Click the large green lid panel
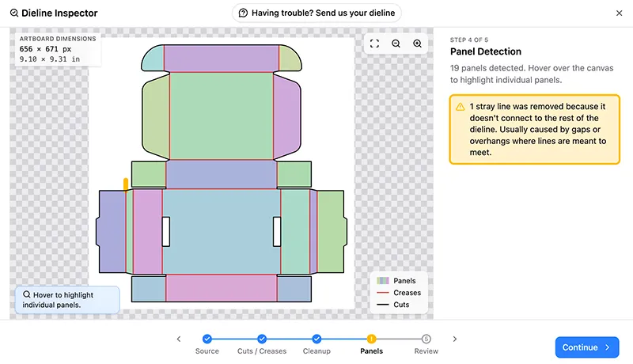The width and height of the screenshot is (633, 364). tap(222, 116)
